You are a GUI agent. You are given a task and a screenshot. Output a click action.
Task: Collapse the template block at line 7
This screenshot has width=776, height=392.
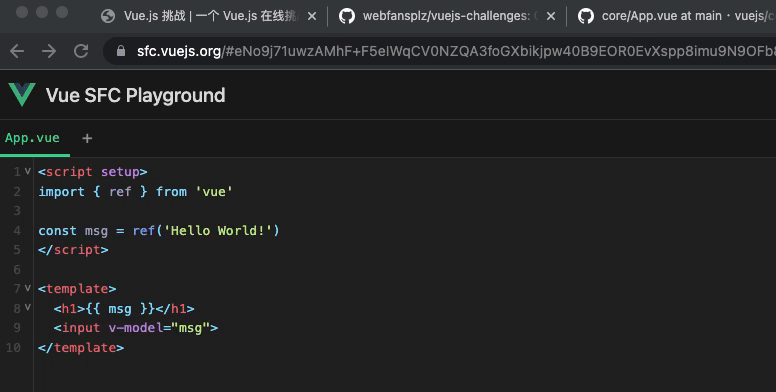(x=28, y=288)
